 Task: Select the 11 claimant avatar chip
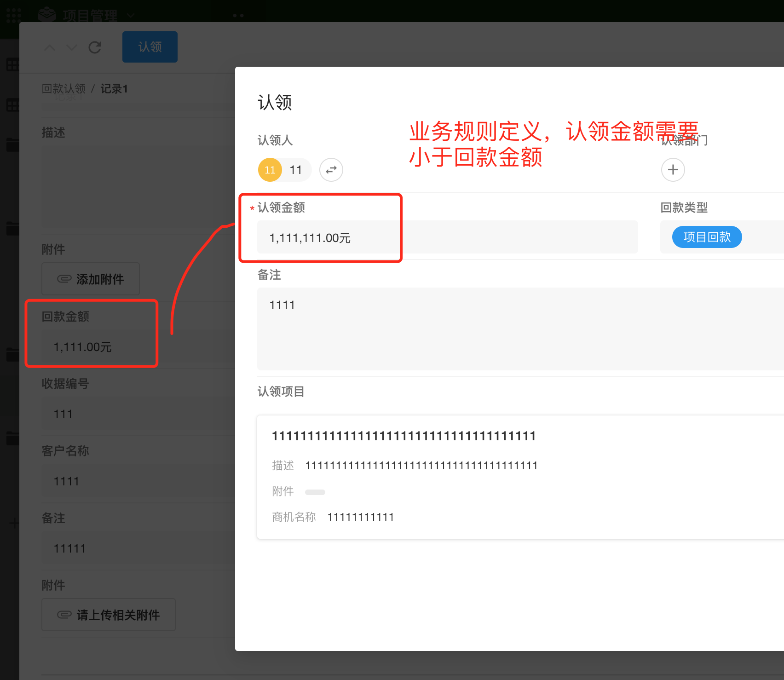point(284,170)
